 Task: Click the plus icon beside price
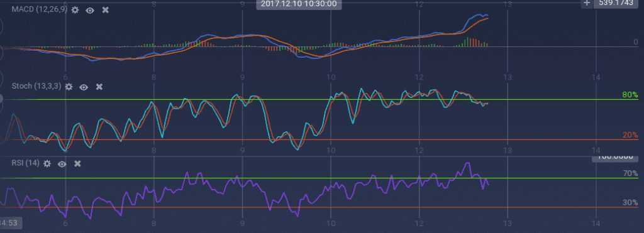(x=587, y=3)
